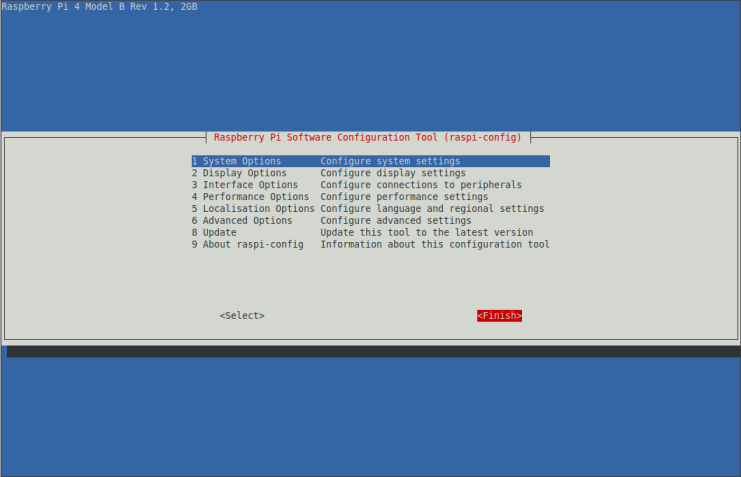Click the raspi-config dialog title text
The image size is (741, 477).
(x=368, y=137)
